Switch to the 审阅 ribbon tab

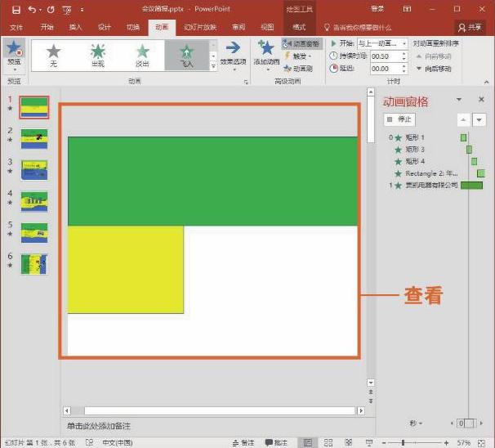point(239,27)
